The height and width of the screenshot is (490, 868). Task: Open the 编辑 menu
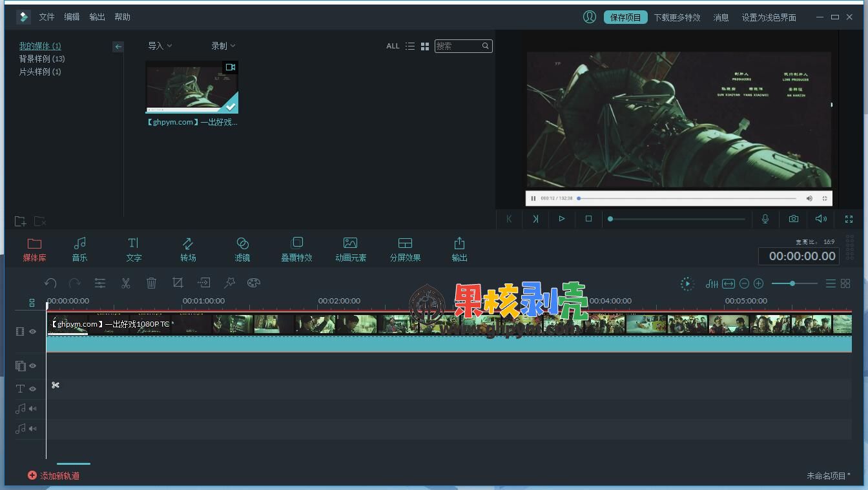(x=72, y=17)
